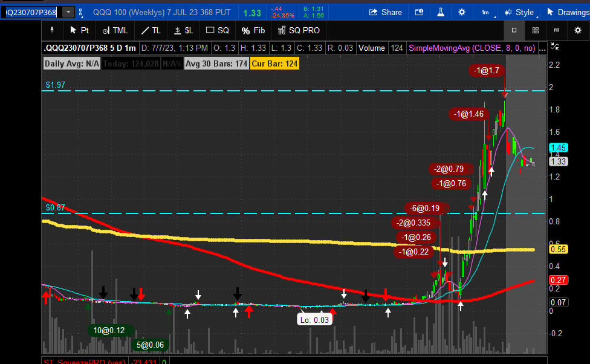The width and height of the screenshot is (590, 364).
Task: Click the QQQ 100 (Weeklys) 7 JUL 23 368 PUT description
Action: [x=161, y=13]
